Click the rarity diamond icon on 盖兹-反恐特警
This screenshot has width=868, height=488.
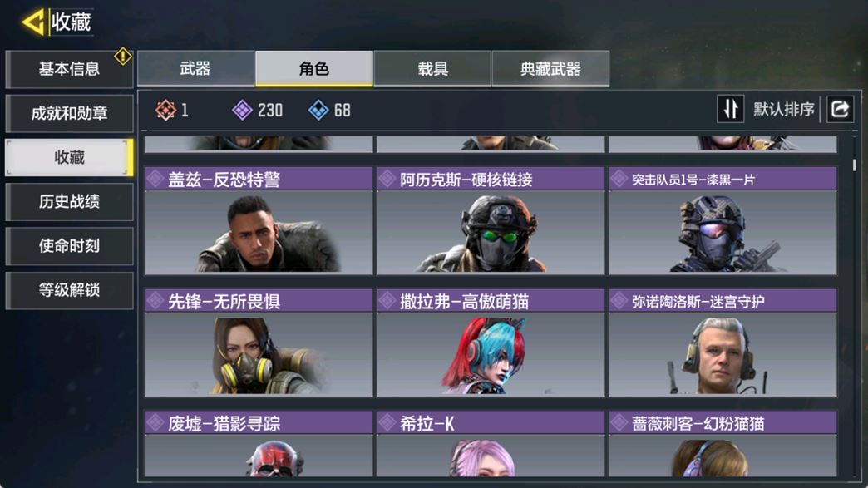[155, 180]
